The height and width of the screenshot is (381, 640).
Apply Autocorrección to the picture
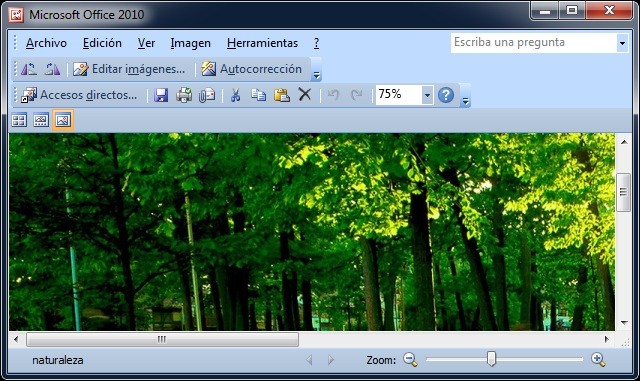[x=252, y=69]
